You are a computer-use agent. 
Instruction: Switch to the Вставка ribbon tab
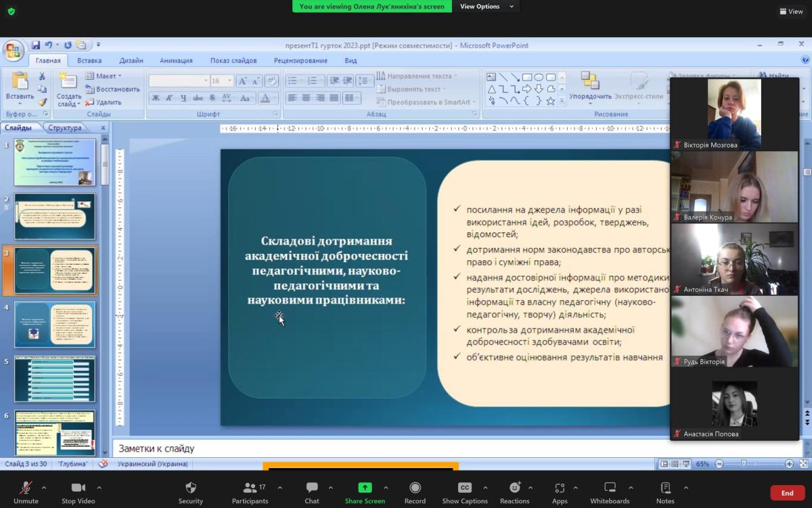(89, 60)
